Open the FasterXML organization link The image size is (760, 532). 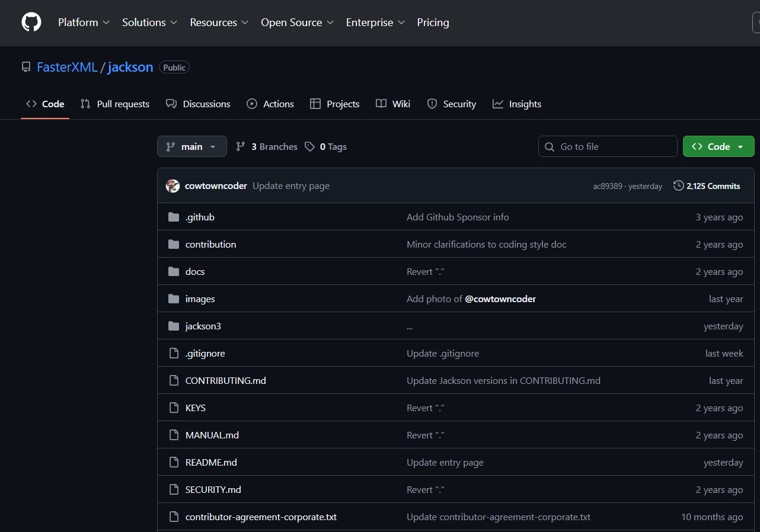pyautogui.click(x=67, y=68)
